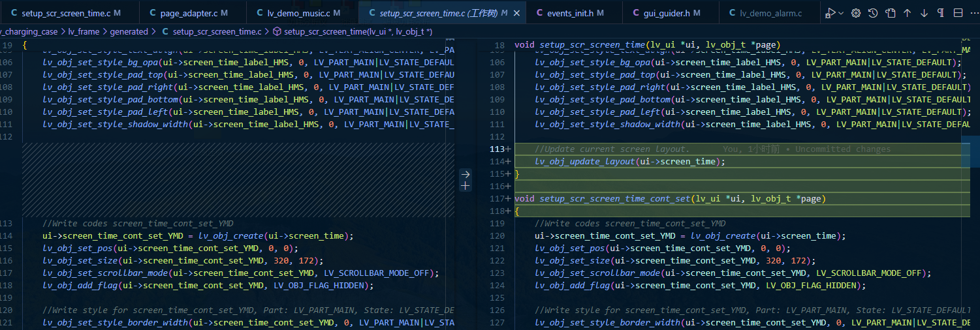This screenshot has height=330, width=980.
Task: Open the setup_scr_screen_time function symbol breadcrumb
Action: tap(358, 31)
